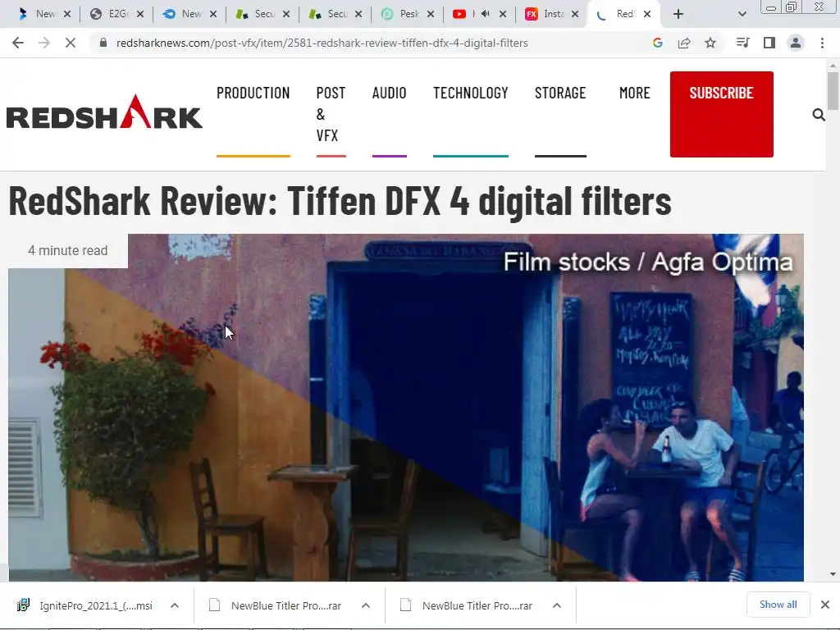Expand options for IgnitePro download
840x630 pixels.
175,605
